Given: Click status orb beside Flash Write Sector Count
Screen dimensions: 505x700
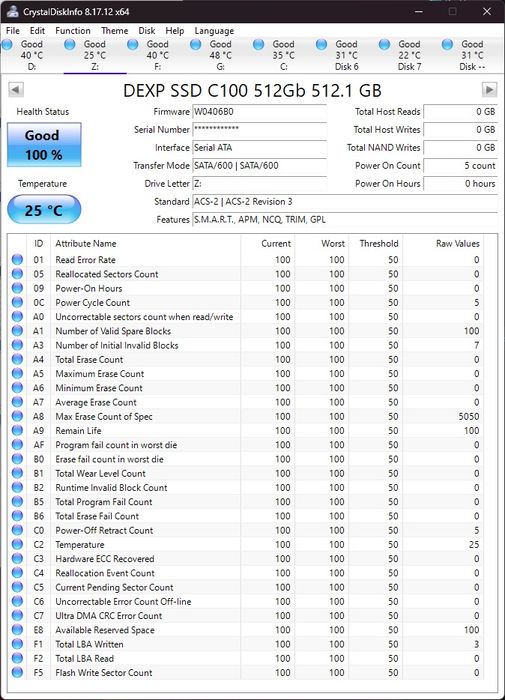Looking at the screenshot, I should (17, 672).
